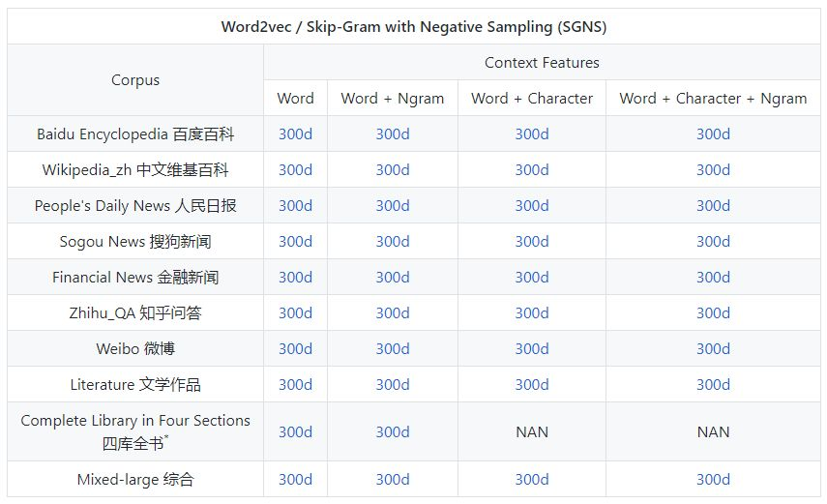Open Mixed-large Word + Character 300d link
This screenshot has height=504, width=827.
[x=532, y=480]
